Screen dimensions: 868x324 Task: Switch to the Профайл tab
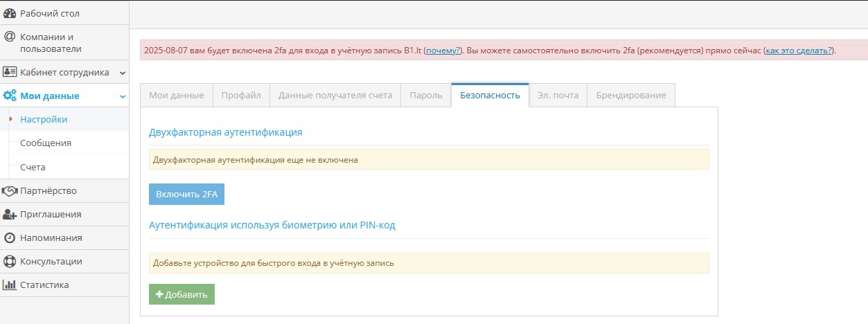(241, 96)
